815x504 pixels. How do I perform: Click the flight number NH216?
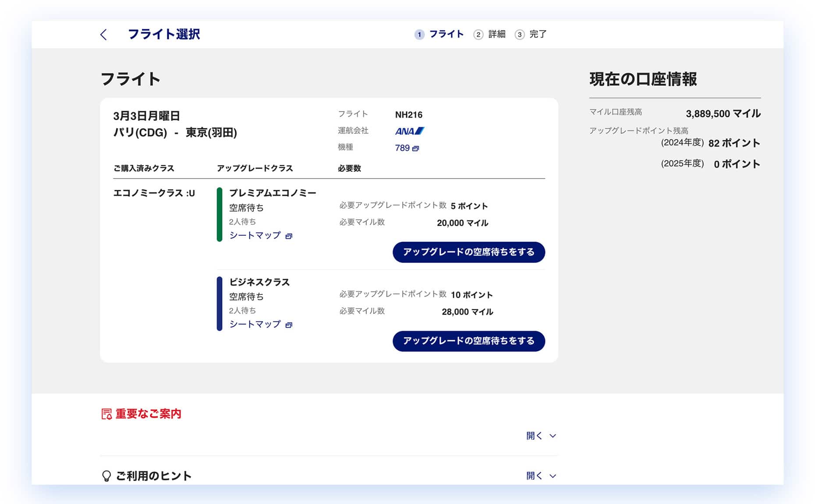[408, 115]
